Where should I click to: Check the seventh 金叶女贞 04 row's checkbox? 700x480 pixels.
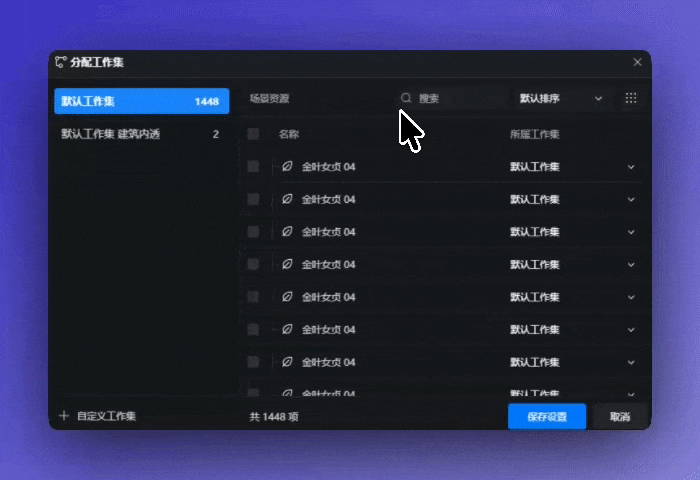[x=253, y=362]
